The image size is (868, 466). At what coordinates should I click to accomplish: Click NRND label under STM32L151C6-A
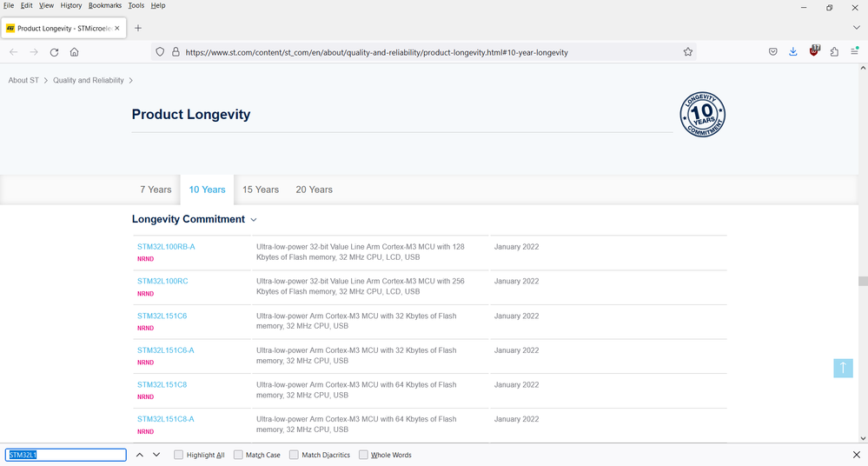[x=146, y=363]
